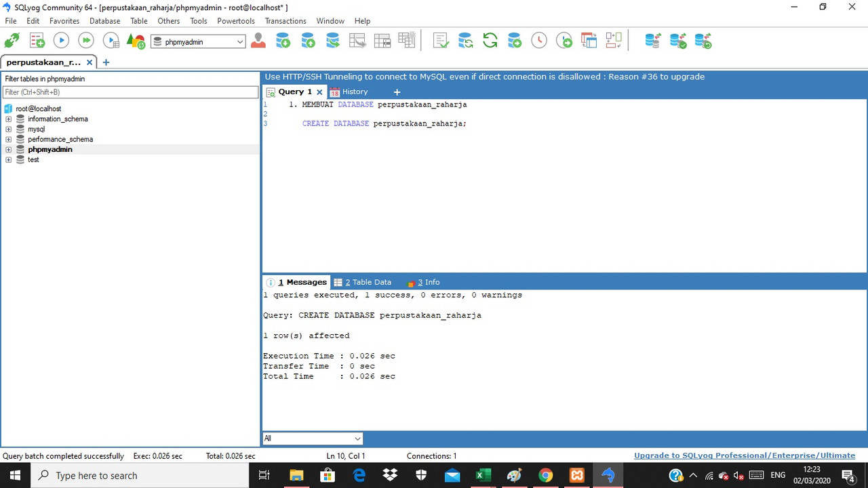This screenshot has width=868, height=488.
Task: Click the format query checkmark icon
Action: pyautogui.click(x=441, y=41)
